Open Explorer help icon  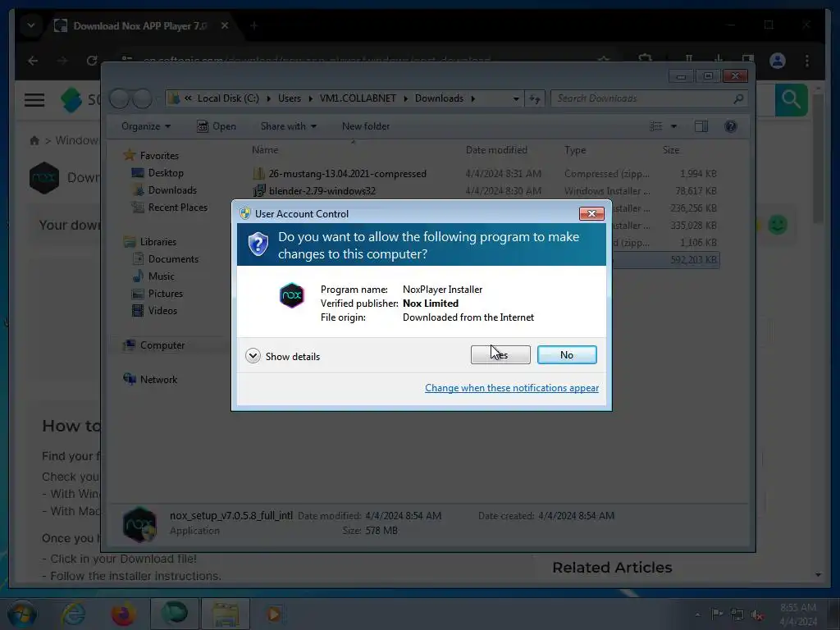coord(731,126)
